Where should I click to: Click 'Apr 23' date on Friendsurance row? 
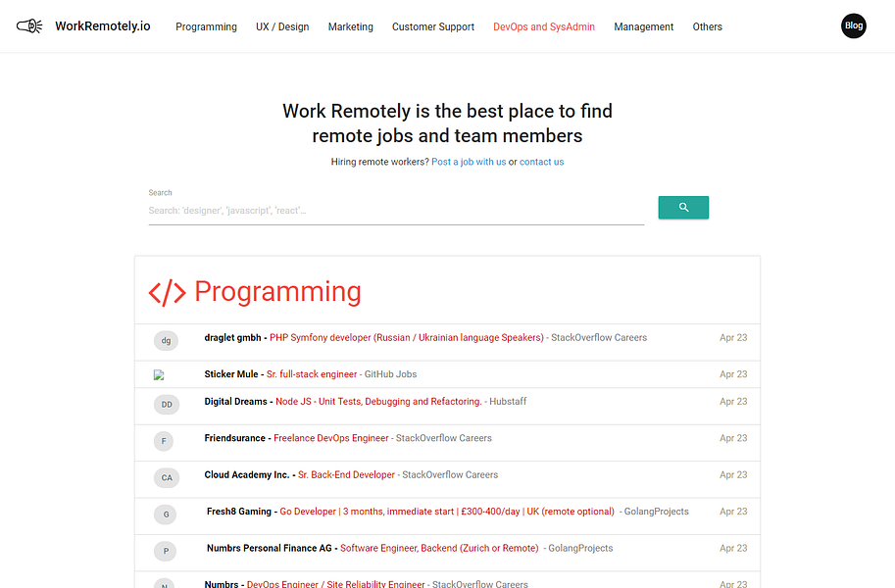pos(733,438)
